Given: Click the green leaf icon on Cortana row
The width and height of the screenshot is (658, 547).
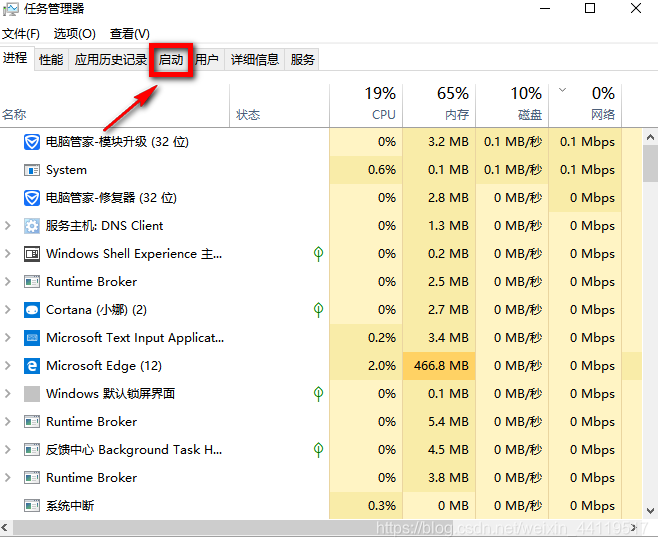Looking at the screenshot, I should [x=319, y=310].
